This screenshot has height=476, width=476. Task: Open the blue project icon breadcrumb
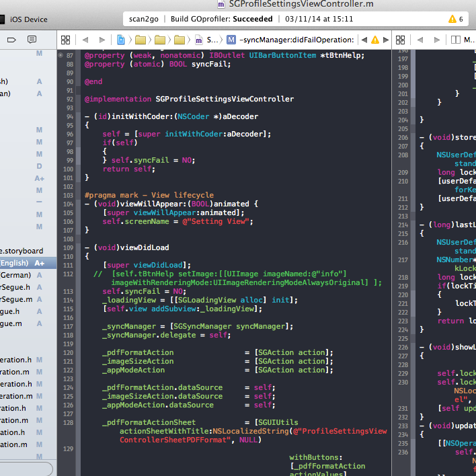(x=121, y=40)
